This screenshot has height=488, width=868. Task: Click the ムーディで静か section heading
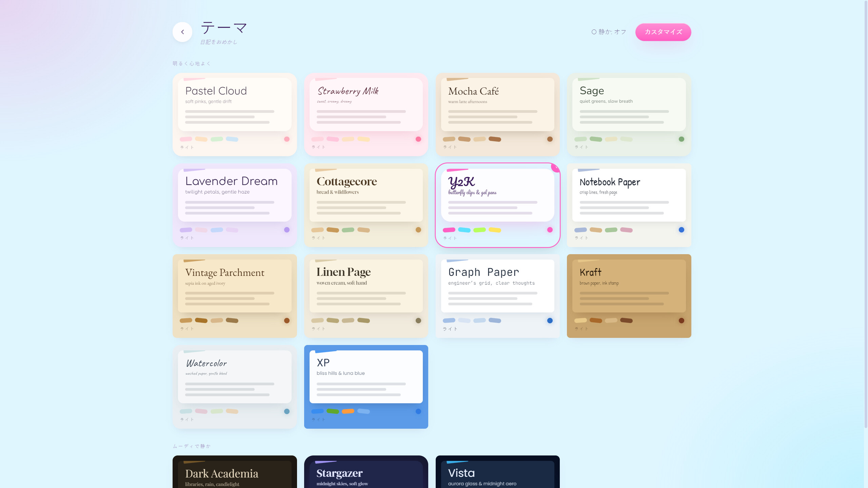tap(192, 446)
